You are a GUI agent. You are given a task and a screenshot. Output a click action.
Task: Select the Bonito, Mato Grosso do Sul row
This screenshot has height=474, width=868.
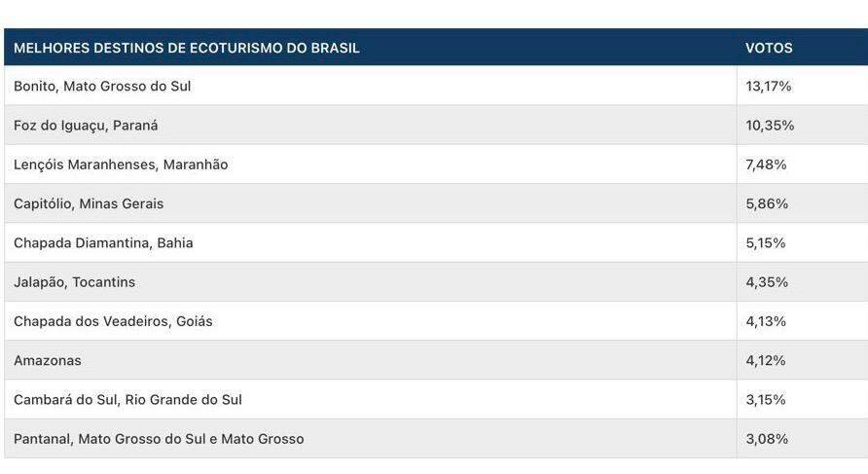pos(102,87)
